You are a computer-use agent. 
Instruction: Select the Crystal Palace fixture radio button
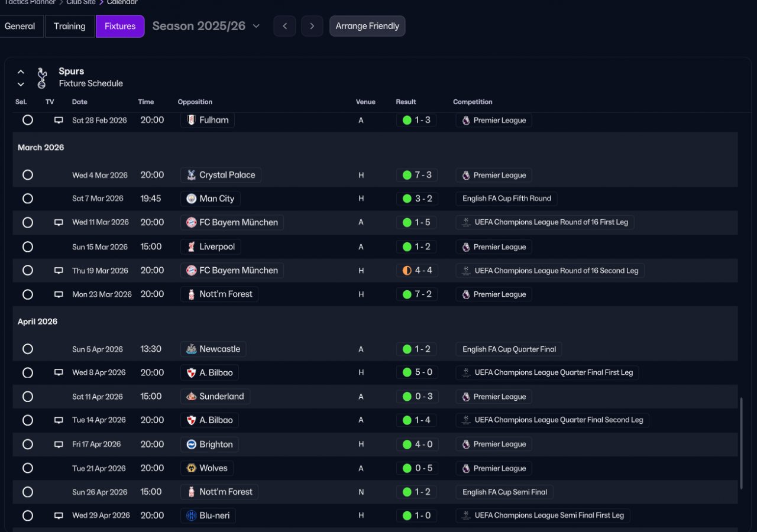tap(28, 175)
